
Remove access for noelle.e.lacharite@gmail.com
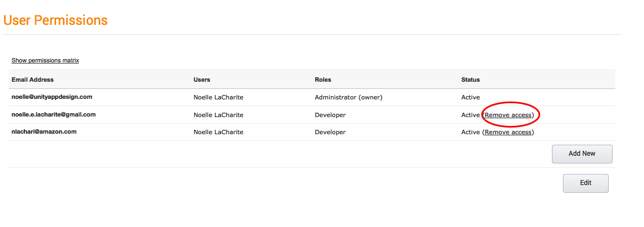[x=508, y=115]
